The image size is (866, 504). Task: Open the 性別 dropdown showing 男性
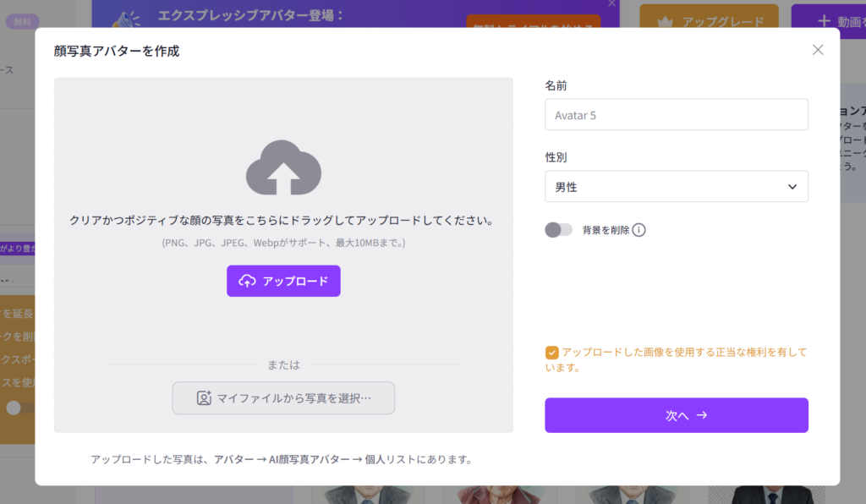676,187
